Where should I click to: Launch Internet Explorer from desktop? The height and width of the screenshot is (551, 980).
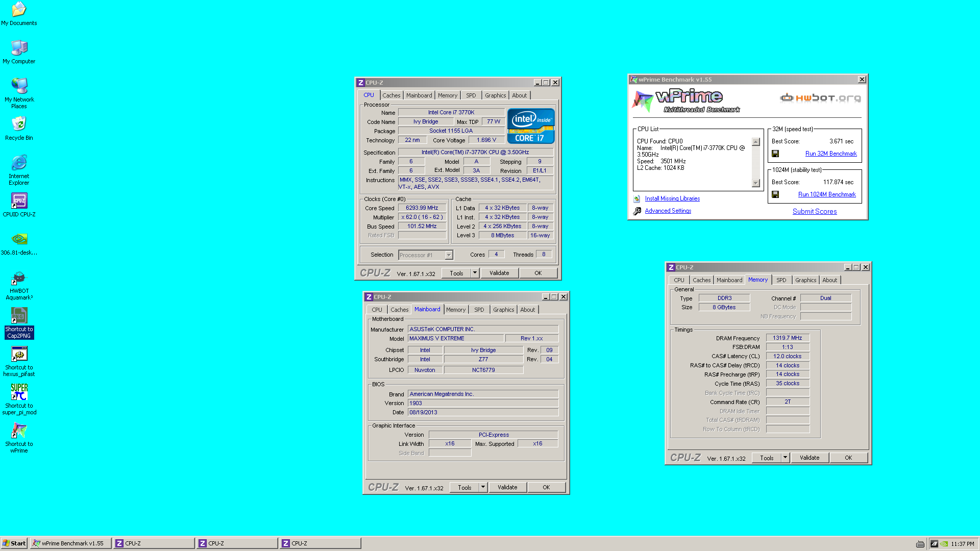(x=19, y=170)
